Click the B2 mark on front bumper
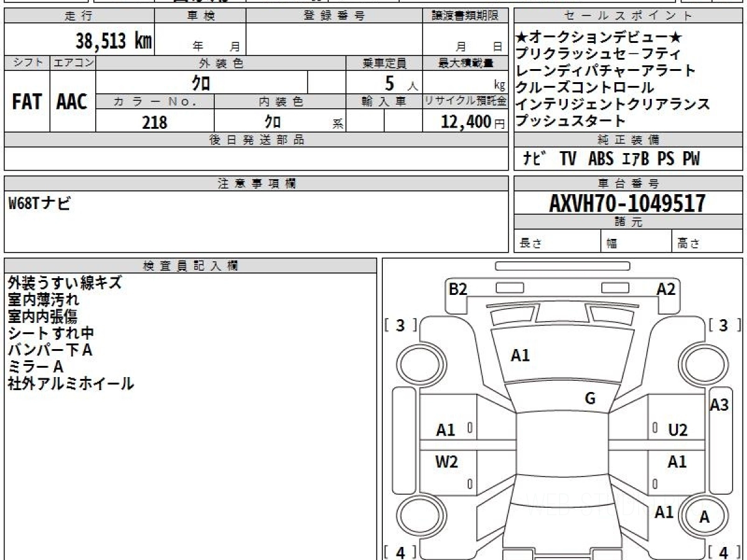 coord(458,289)
